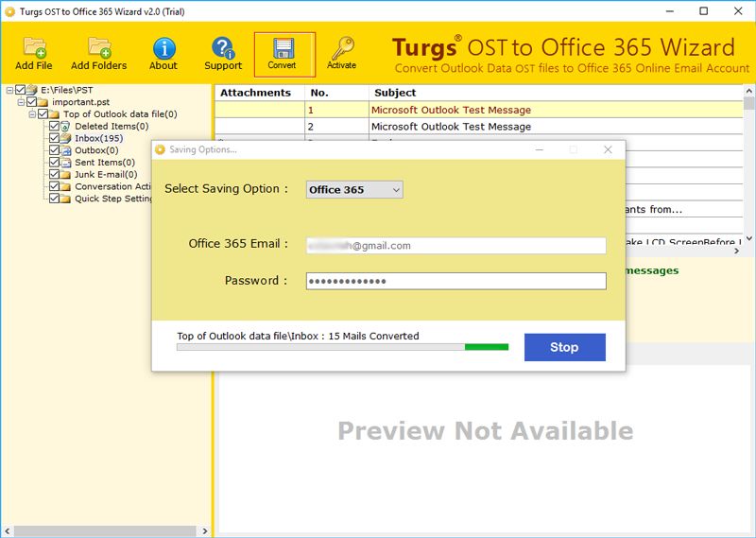Screen dimensions: 756x538
Task: Maximize the Turgs main window
Action: point(703,11)
